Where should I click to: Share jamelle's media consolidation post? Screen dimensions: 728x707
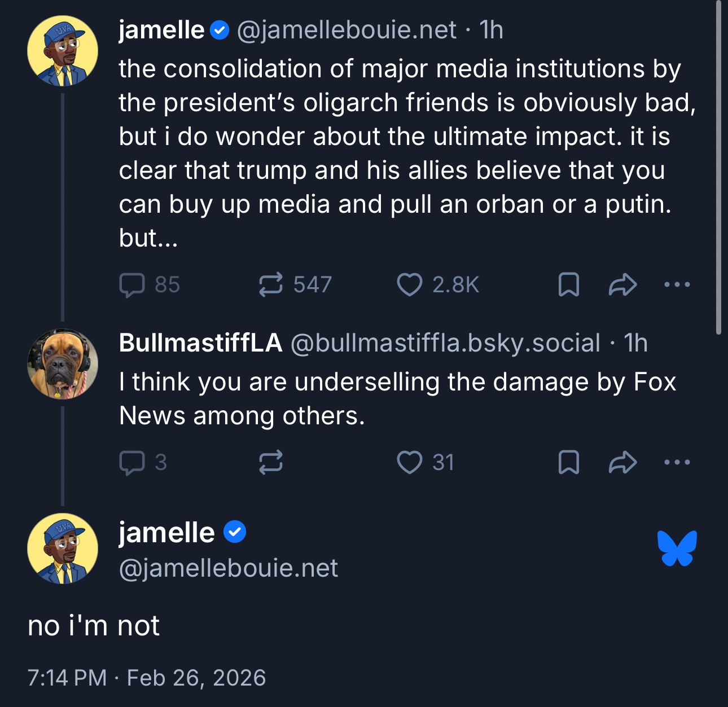[622, 285]
